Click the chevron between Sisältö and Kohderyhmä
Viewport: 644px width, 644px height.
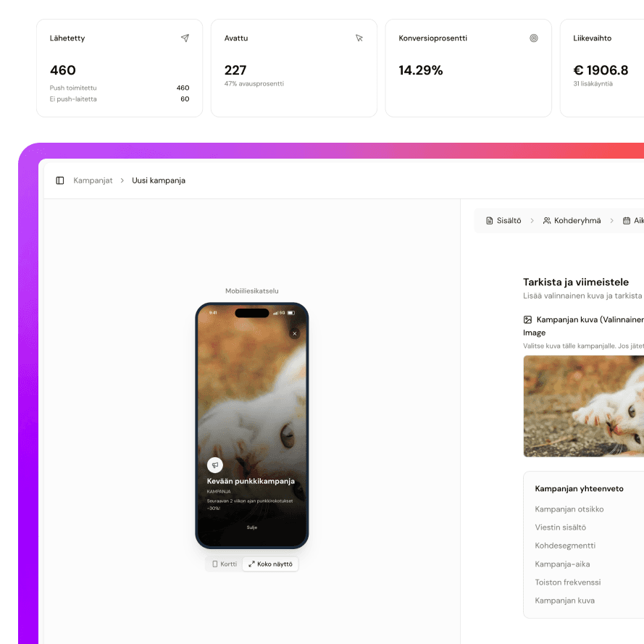[x=532, y=220]
